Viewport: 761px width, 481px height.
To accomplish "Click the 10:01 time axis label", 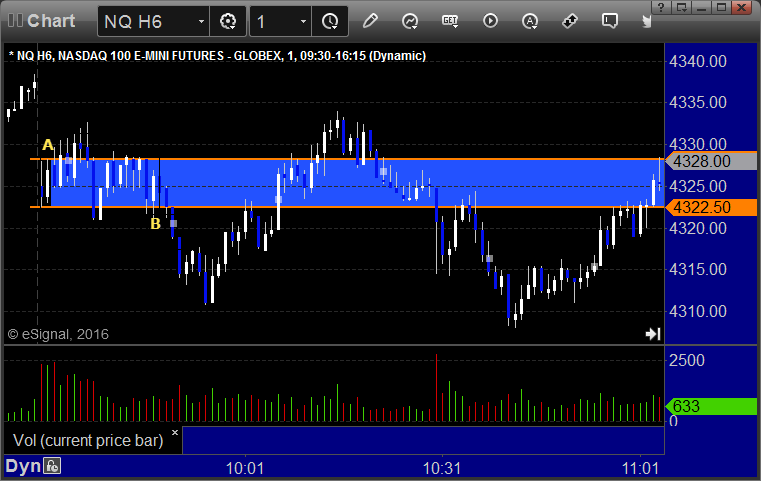I will [x=245, y=468].
